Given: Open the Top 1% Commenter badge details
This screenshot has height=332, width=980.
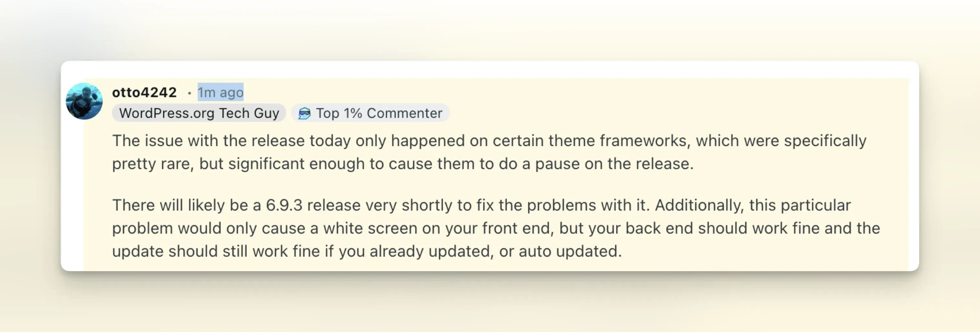Looking at the screenshot, I should [x=371, y=112].
